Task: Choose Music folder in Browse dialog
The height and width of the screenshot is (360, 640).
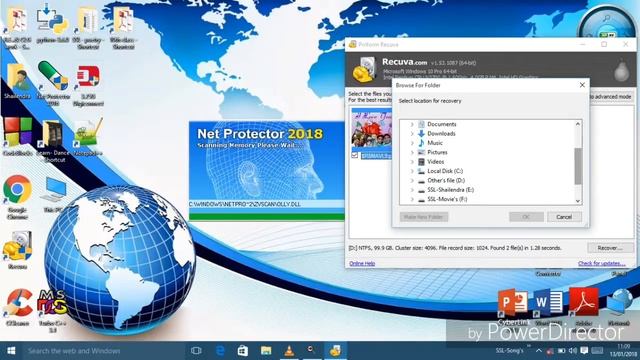Action: point(435,143)
